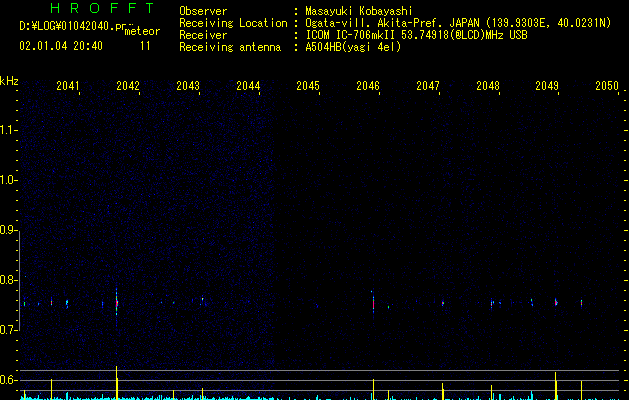Click the Receiver field label
Screen dimensions: 629x400
pos(203,35)
